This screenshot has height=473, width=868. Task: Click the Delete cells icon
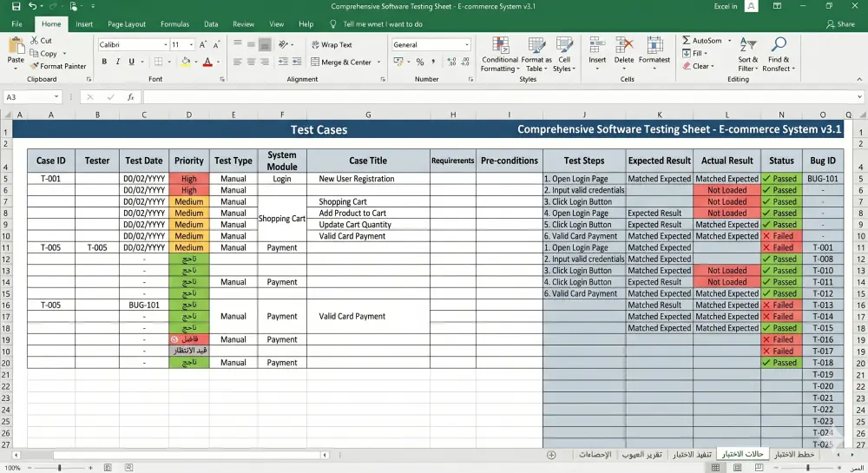pos(624,45)
